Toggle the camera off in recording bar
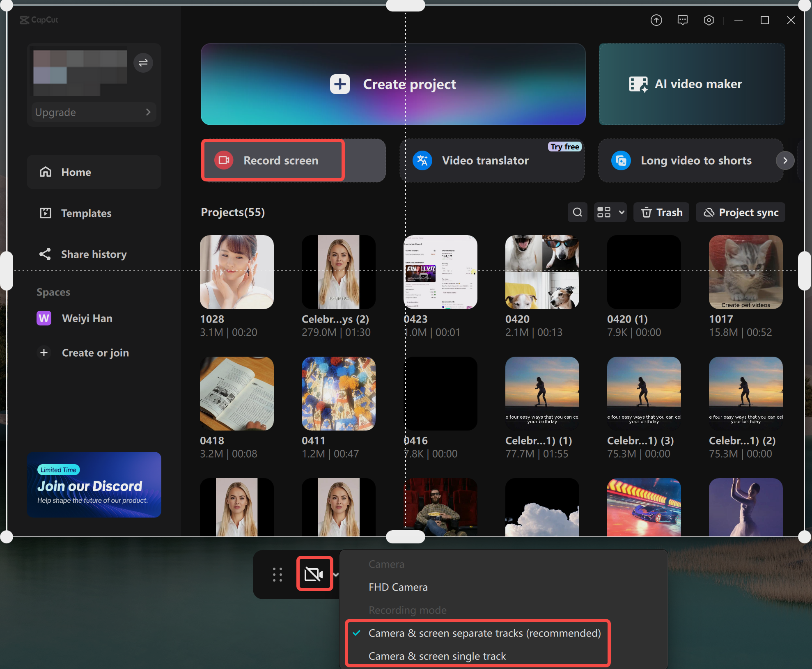812x669 pixels. click(314, 574)
